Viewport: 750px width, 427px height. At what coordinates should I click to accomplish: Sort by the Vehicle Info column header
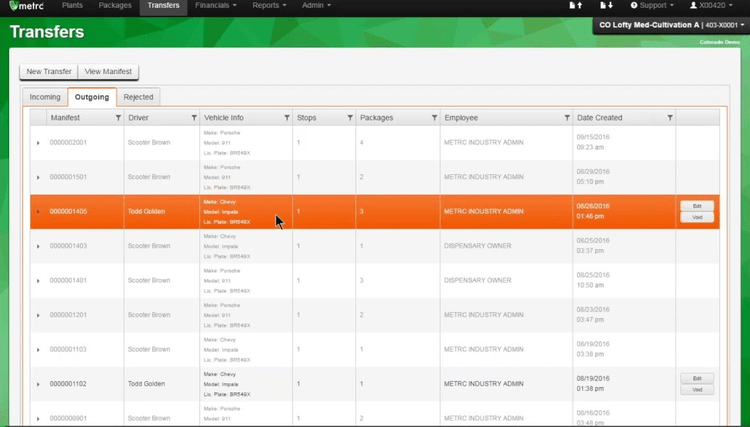pos(223,118)
